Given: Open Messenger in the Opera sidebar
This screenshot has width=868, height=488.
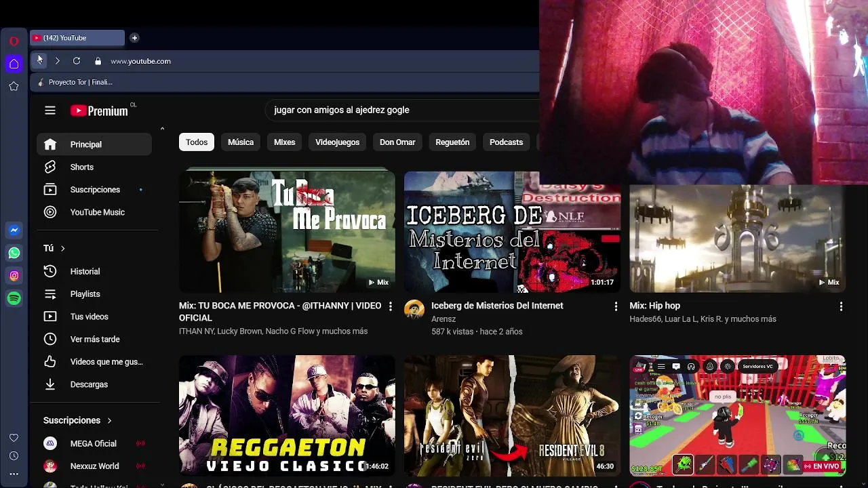Looking at the screenshot, I should 14,230.
